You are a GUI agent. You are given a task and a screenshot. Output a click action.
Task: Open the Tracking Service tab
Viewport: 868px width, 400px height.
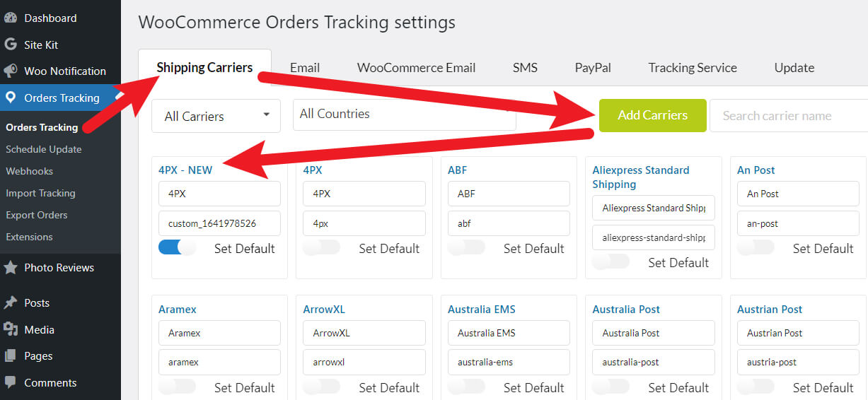point(693,68)
